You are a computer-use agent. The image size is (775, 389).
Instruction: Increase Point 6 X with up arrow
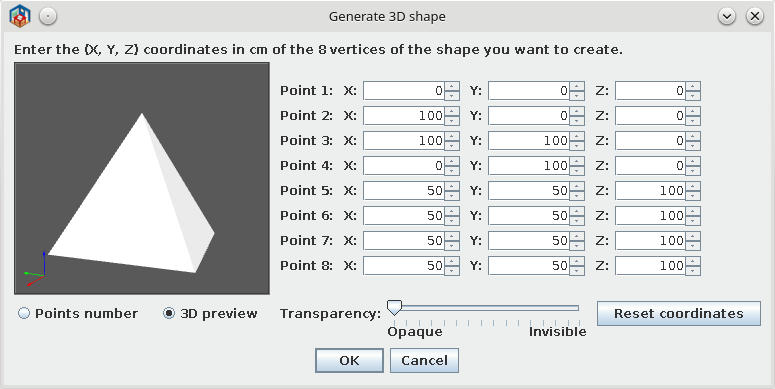tap(452, 212)
